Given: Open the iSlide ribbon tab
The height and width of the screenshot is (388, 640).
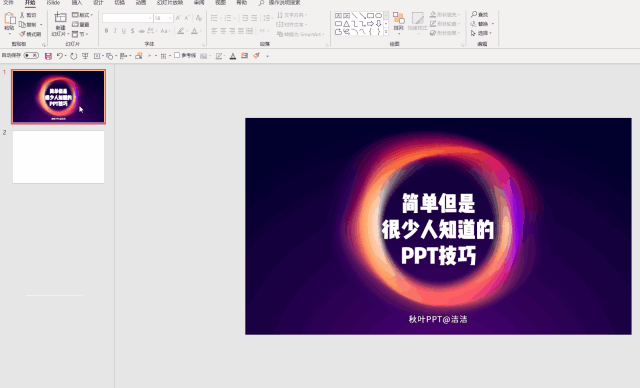Looking at the screenshot, I should tap(53, 3).
